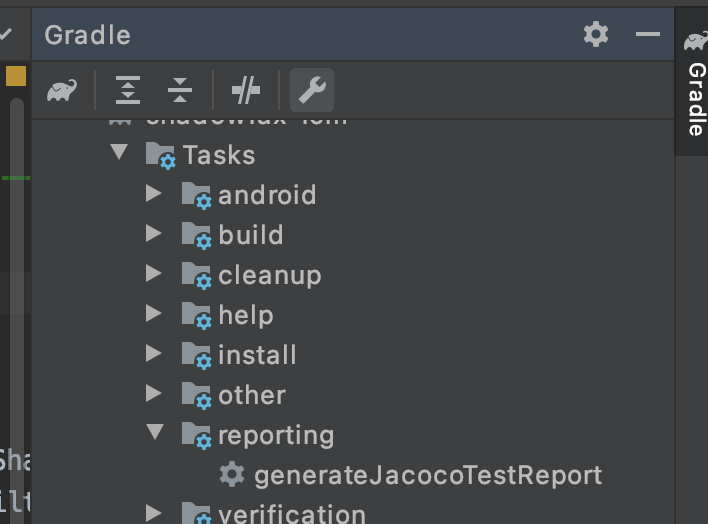Open Gradle panel options gear
Viewport: 708px width, 524px height.
pyautogui.click(x=596, y=34)
